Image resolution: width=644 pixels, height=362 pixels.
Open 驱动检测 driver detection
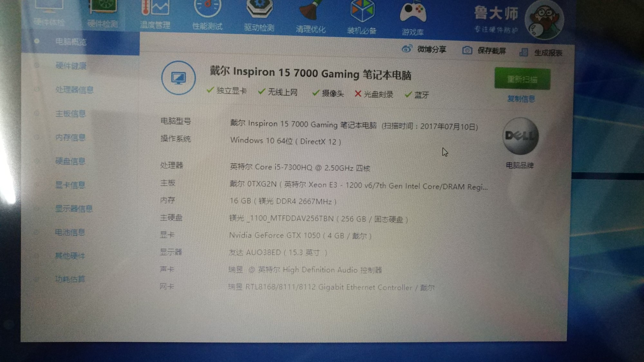(259, 15)
